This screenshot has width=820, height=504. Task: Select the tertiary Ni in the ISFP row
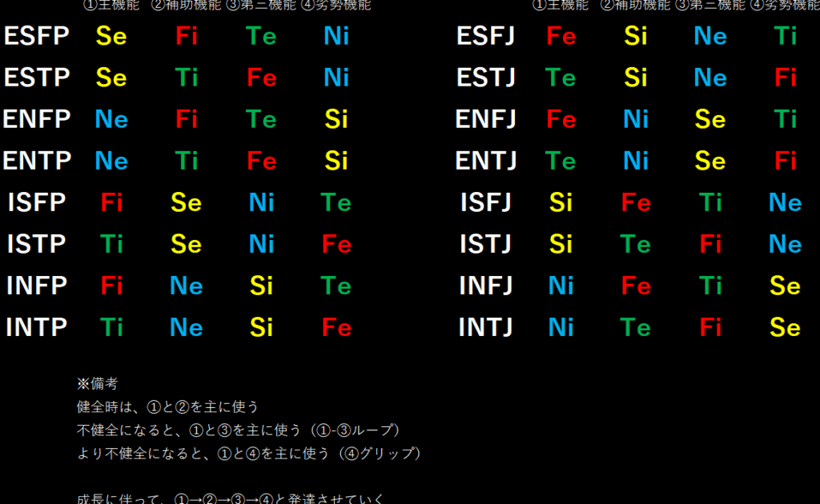point(261,202)
